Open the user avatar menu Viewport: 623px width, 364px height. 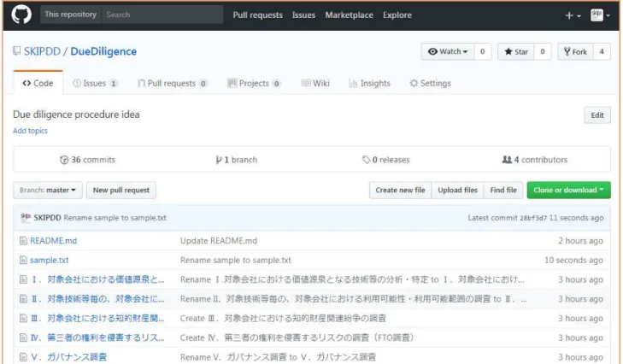(600, 15)
